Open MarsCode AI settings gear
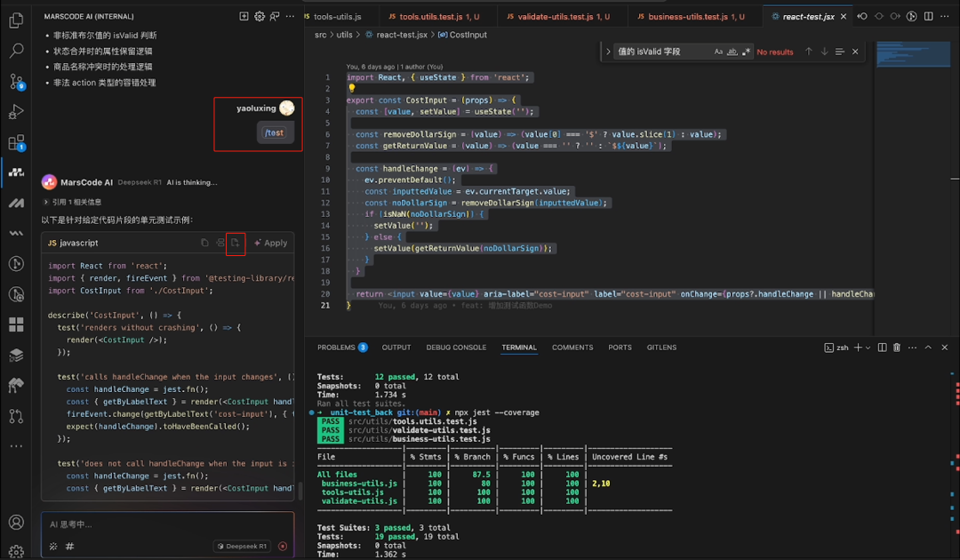This screenshot has width=960, height=560. click(260, 16)
